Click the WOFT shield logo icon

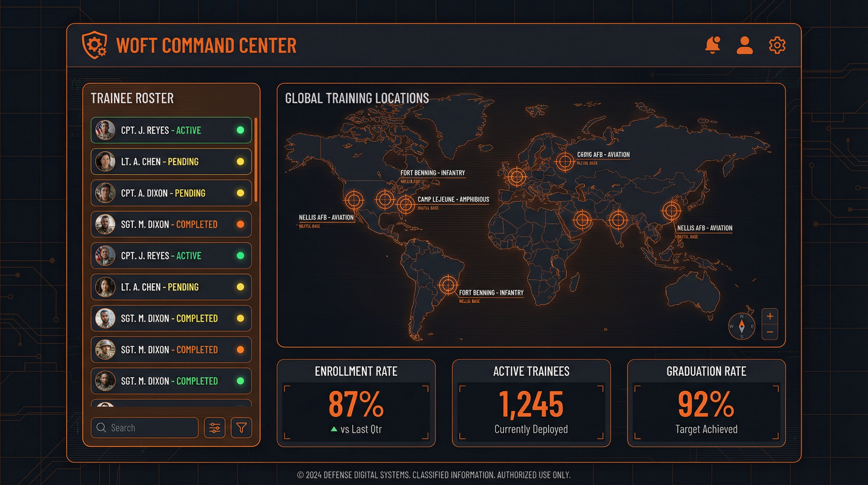[95, 45]
